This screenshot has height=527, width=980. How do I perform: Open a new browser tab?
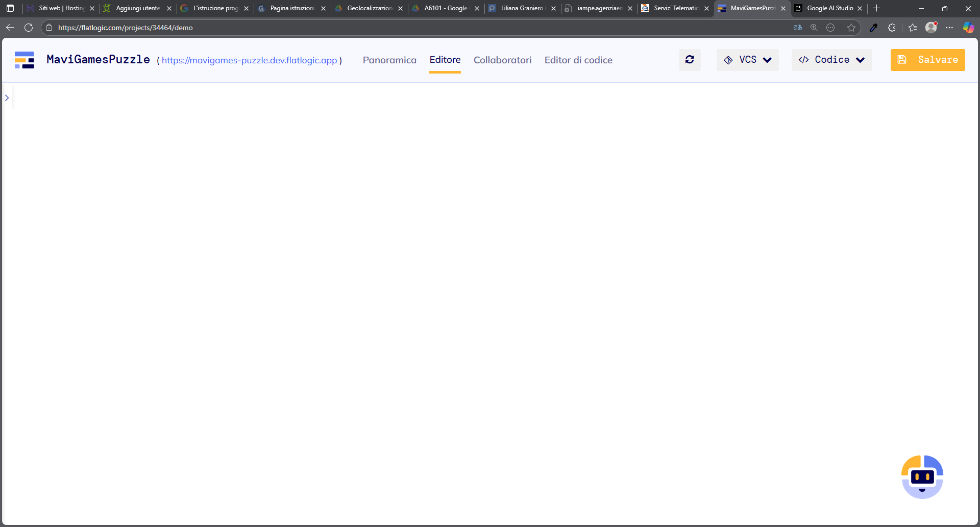[877, 8]
